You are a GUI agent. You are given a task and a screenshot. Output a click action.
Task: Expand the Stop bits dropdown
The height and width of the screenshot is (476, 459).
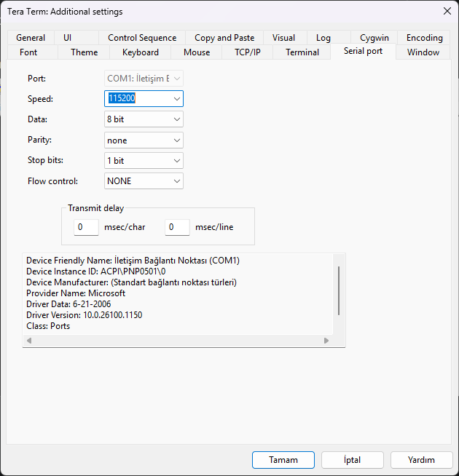point(144,161)
